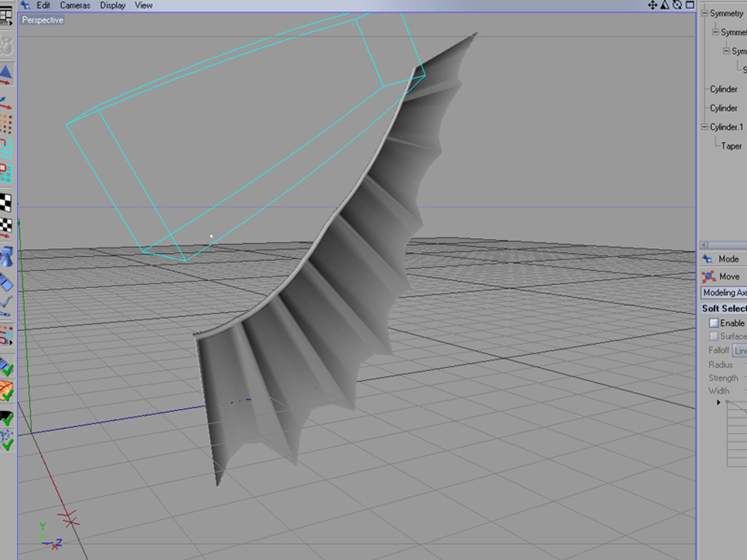Click the Move tool icon in attributes
Image resolution: width=747 pixels, height=560 pixels.
point(709,276)
